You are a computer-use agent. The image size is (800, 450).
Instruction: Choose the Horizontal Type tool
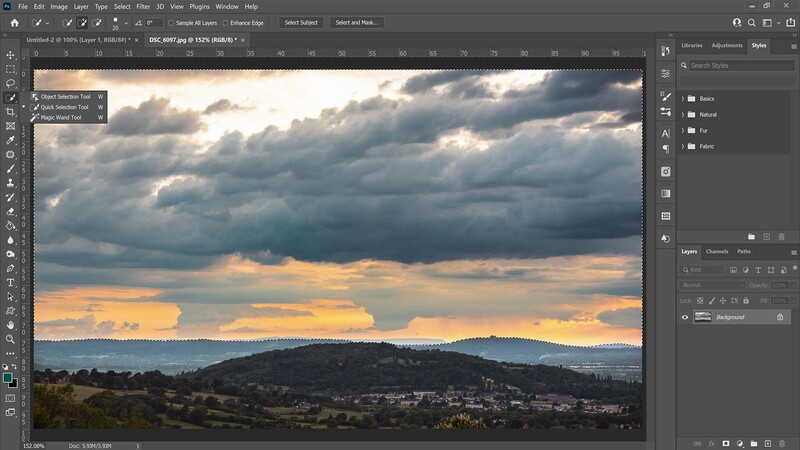[x=10, y=282]
